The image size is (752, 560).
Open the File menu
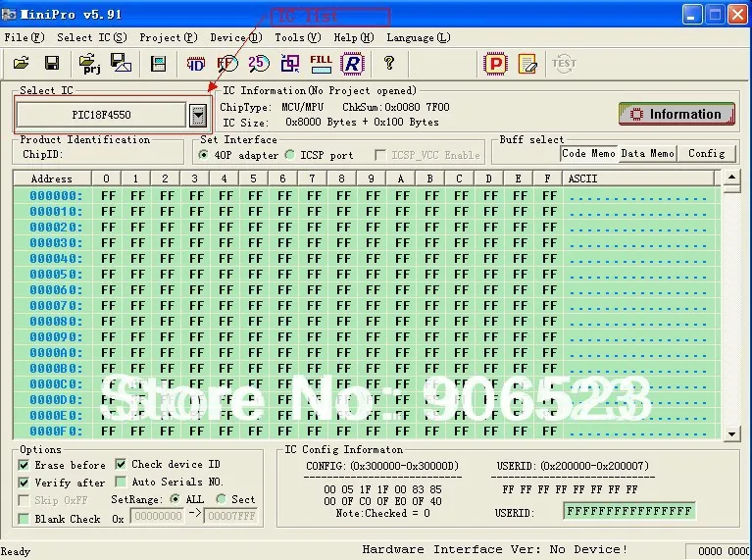click(x=24, y=37)
